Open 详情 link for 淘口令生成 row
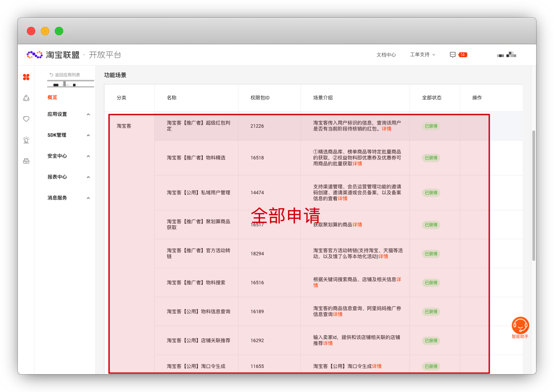554x392 pixels. pos(377,366)
